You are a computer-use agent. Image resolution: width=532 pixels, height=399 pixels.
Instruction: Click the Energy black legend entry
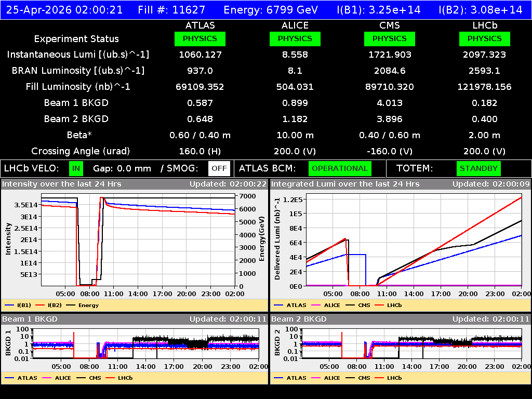pos(83,305)
